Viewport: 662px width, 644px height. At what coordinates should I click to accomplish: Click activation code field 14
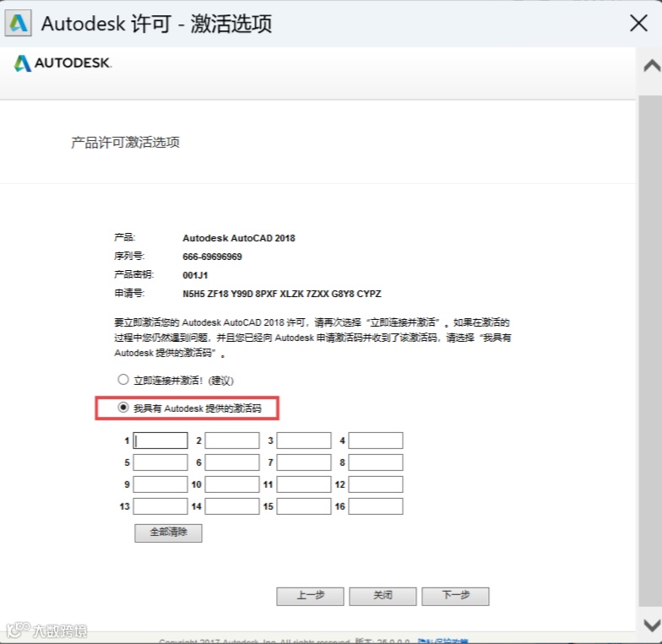pos(232,506)
